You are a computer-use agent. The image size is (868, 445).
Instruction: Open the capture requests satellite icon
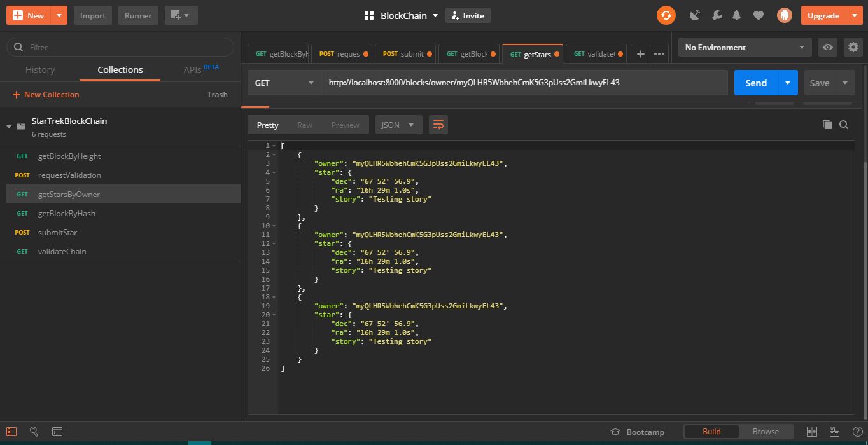[x=695, y=15]
